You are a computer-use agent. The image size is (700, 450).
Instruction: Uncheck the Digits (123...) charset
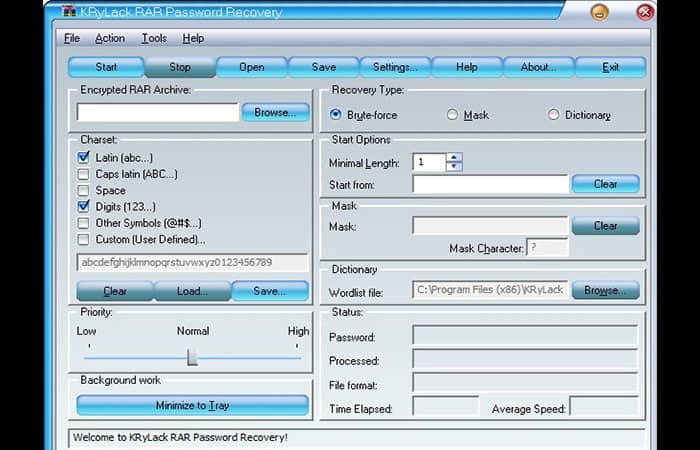tap(83, 207)
